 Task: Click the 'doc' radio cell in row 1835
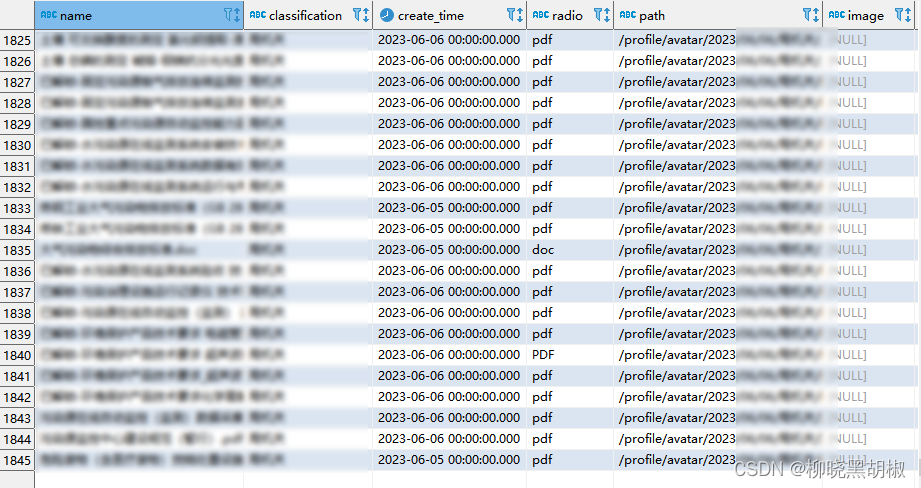[570, 250]
